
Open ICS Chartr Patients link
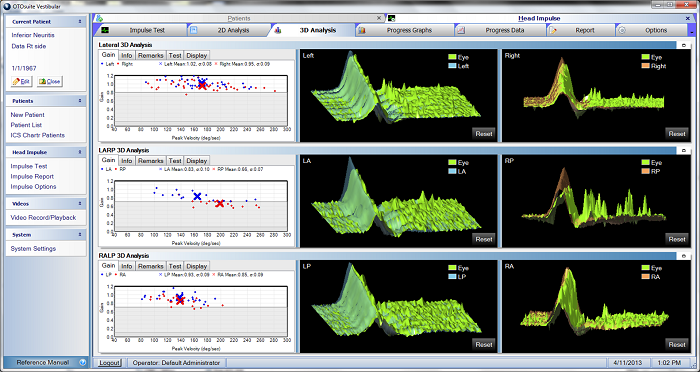tap(38, 135)
